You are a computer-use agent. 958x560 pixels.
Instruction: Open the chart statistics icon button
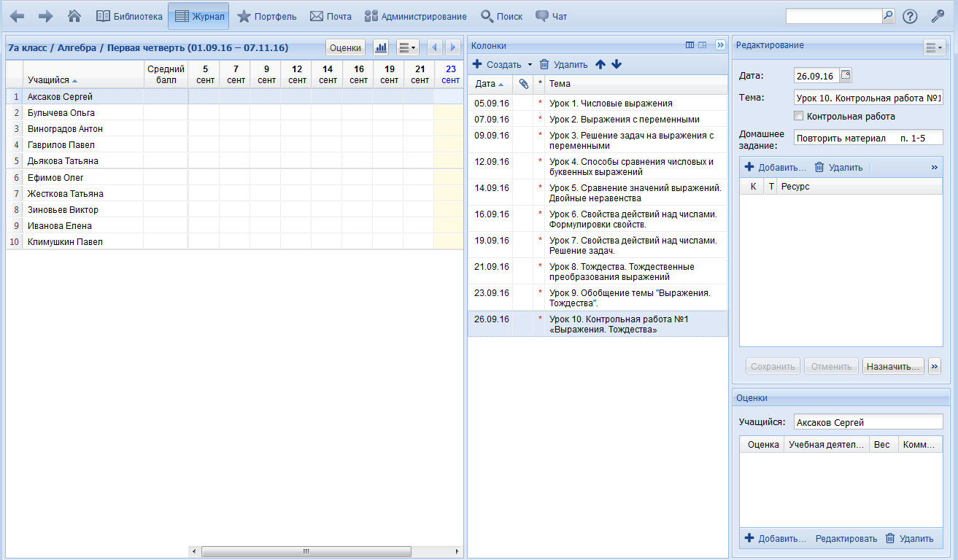tap(381, 47)
